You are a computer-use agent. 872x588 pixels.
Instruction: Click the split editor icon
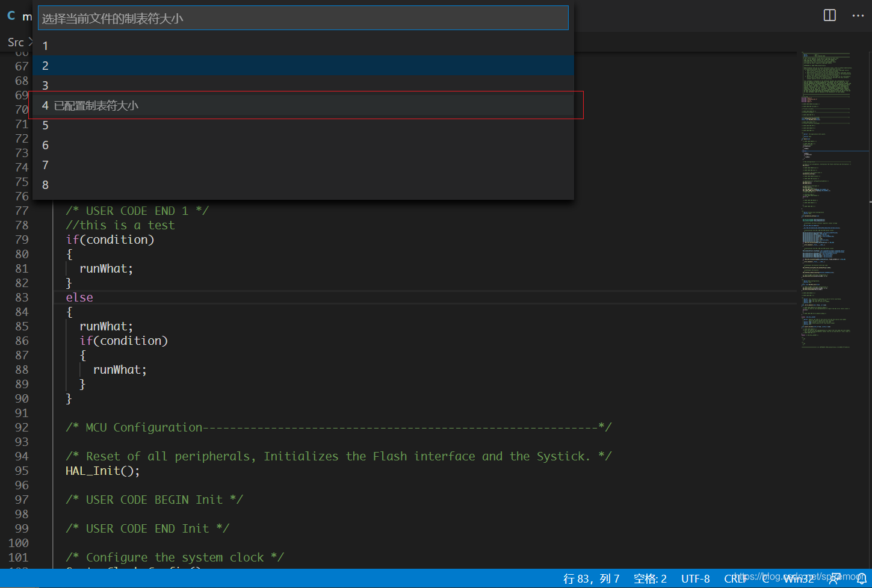point(829,16)
